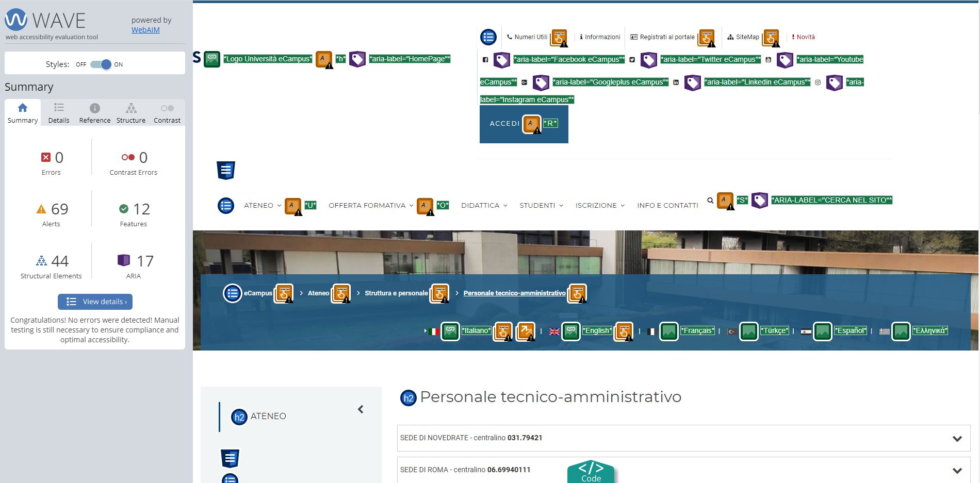Click the Ateneo breadcrumb link

click(x=318, y=293)
